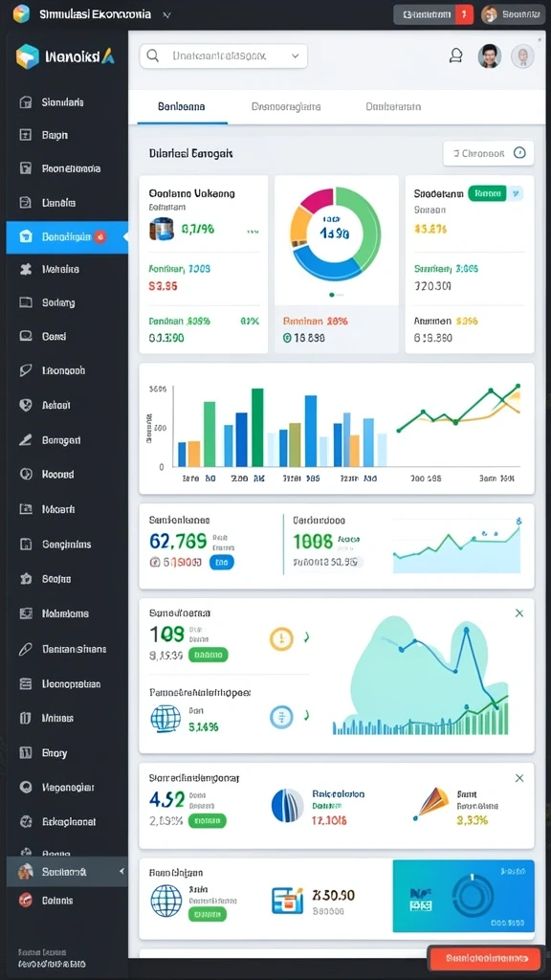Screen dimensions: 551x980
Task: Collapse the sidebar arrow at bottom item
Action: click(x=121, y=871)
